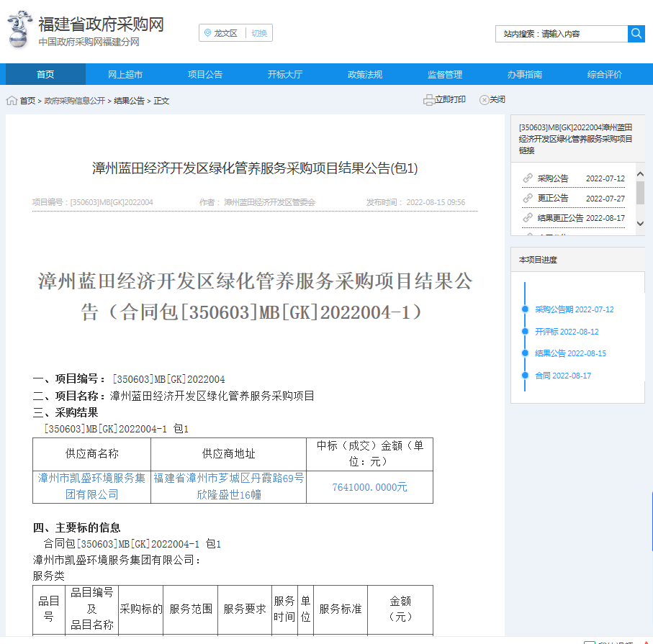Click the 供应商名称 column header
The height and width of the screenshot is (644, 653).
[x=91, y=454]
